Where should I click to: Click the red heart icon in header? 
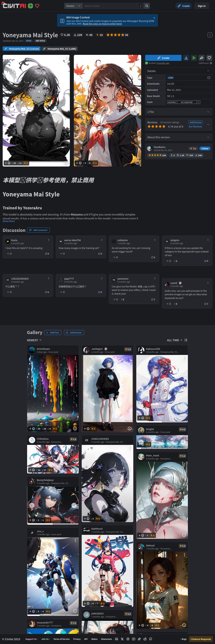(37, 6)
